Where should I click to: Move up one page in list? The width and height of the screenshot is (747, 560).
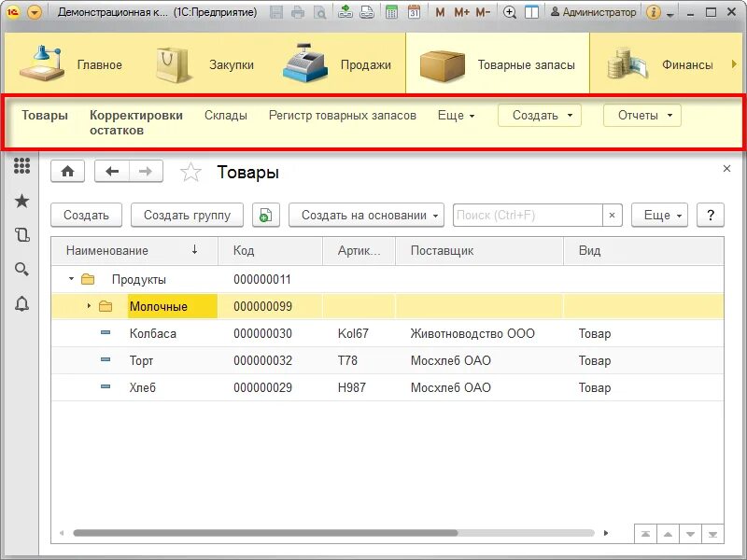(x=668, y=534)
